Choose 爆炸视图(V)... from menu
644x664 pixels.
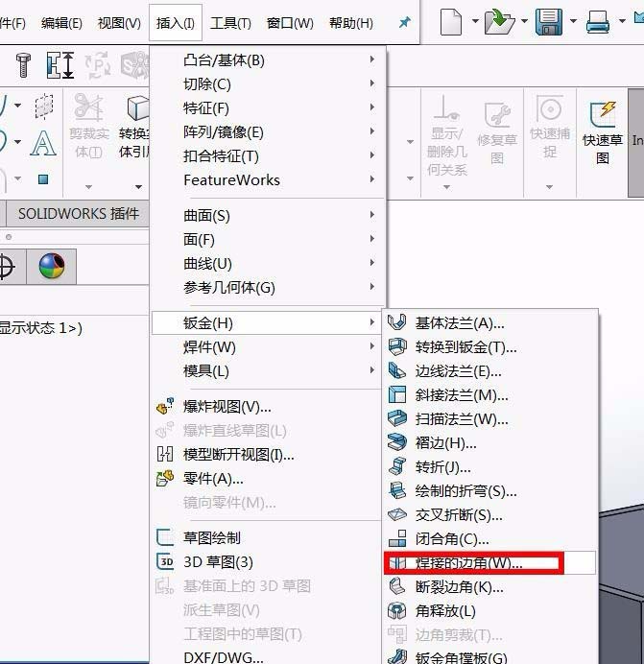[268, 407]
